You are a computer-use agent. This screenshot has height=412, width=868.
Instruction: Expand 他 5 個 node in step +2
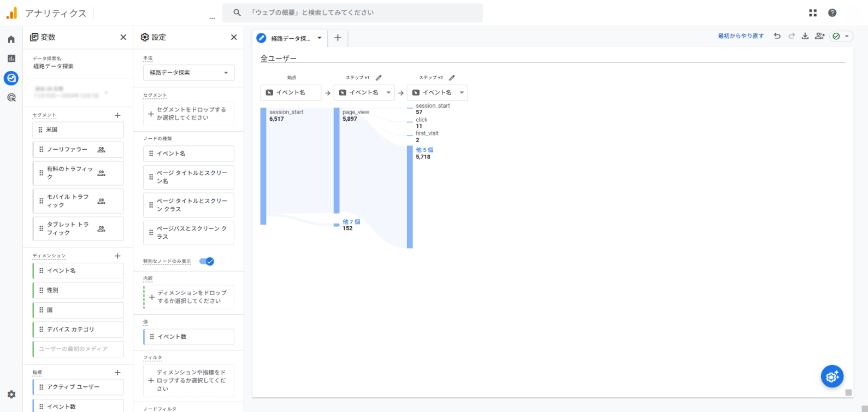pyautogui.click(x=424, y=150)
